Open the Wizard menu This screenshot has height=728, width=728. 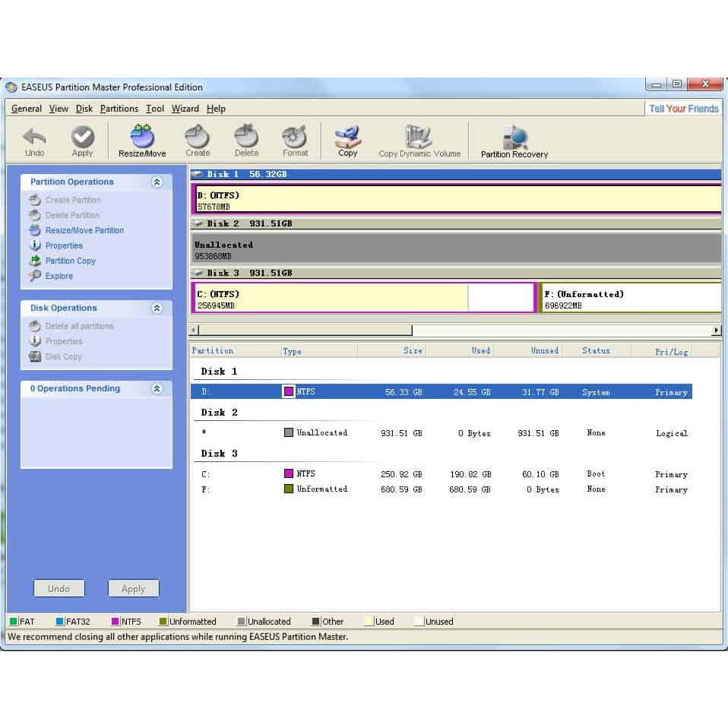[x=185, y=109]
